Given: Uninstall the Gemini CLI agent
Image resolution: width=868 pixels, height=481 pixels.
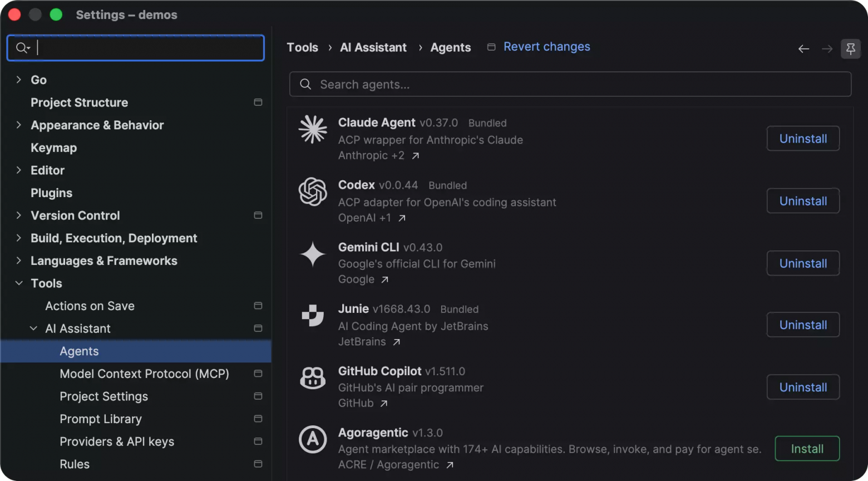Looking at the screenshot, I should (x=803, y=263).
